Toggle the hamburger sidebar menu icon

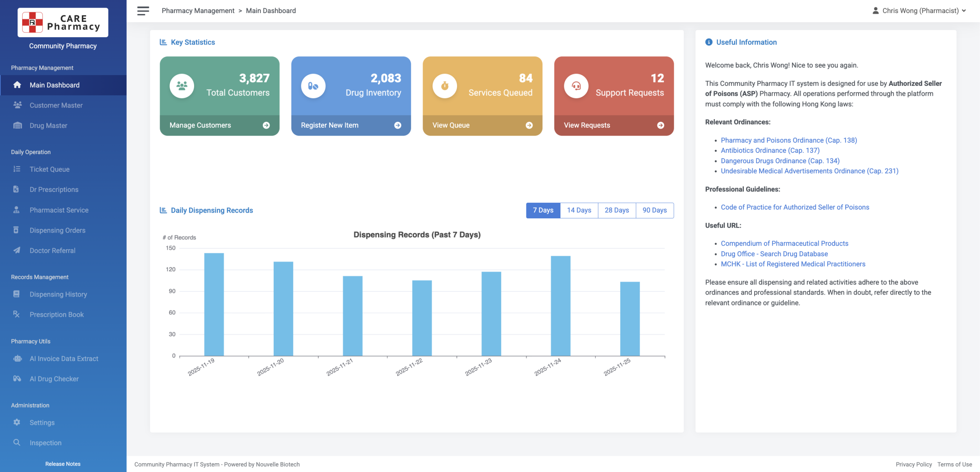tap(143, 11)
